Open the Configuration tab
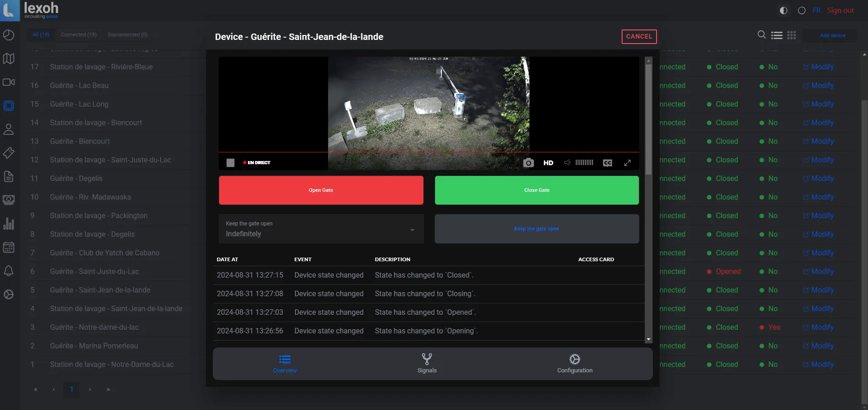This screenshot has height=410, width=868. pyautogui.click(x=574, y=364)
